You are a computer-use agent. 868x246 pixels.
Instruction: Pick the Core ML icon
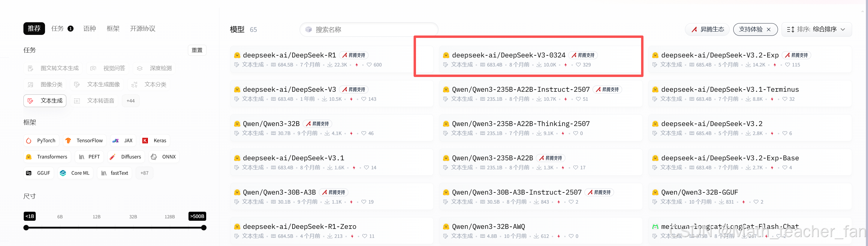[x=63, y=173]
